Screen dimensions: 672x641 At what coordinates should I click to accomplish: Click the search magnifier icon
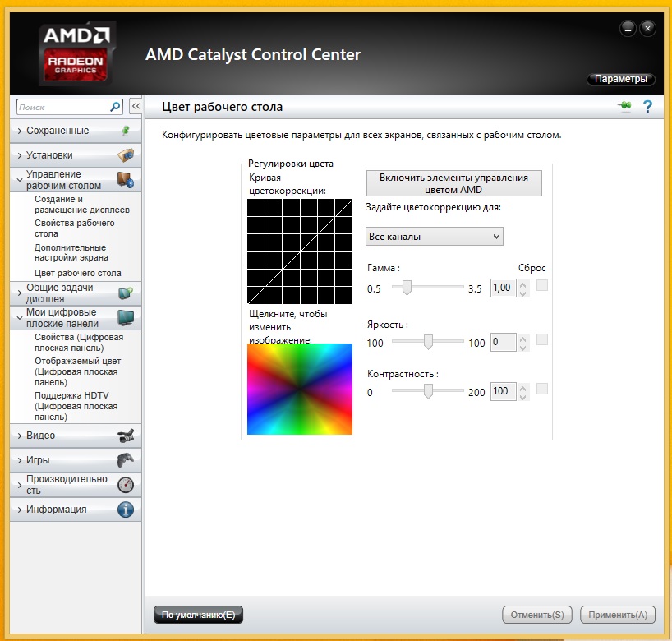click(x=115, y=107)
